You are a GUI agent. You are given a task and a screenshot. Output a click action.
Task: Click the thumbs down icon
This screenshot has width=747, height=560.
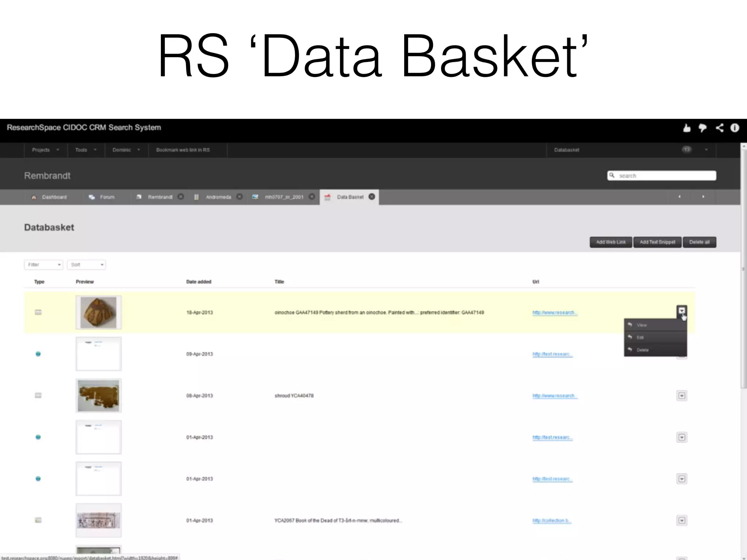pos(703,128)
